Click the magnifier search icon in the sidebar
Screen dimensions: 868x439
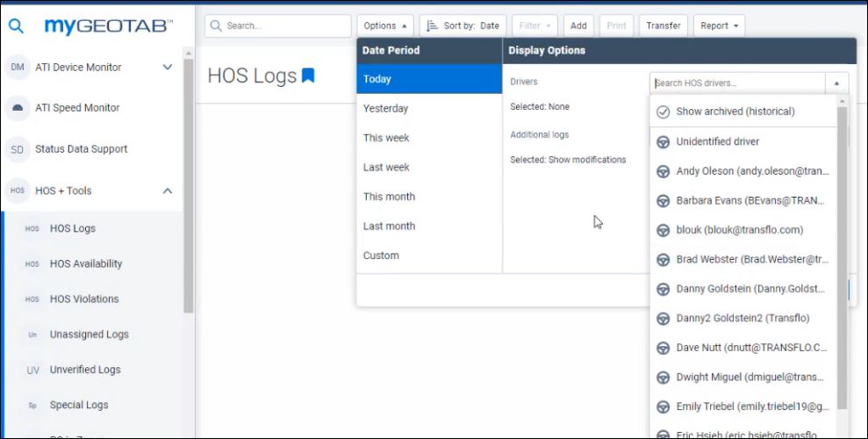(x=16, y=26)
